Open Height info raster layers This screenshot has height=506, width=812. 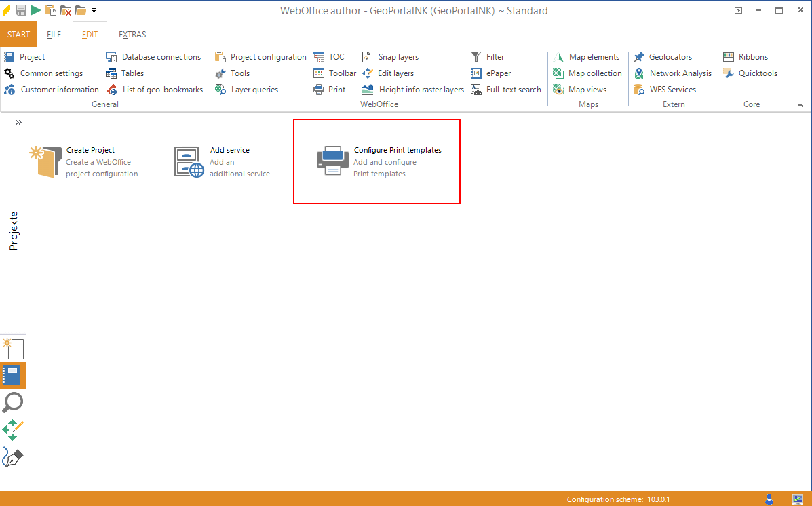[x=412, y=90]
